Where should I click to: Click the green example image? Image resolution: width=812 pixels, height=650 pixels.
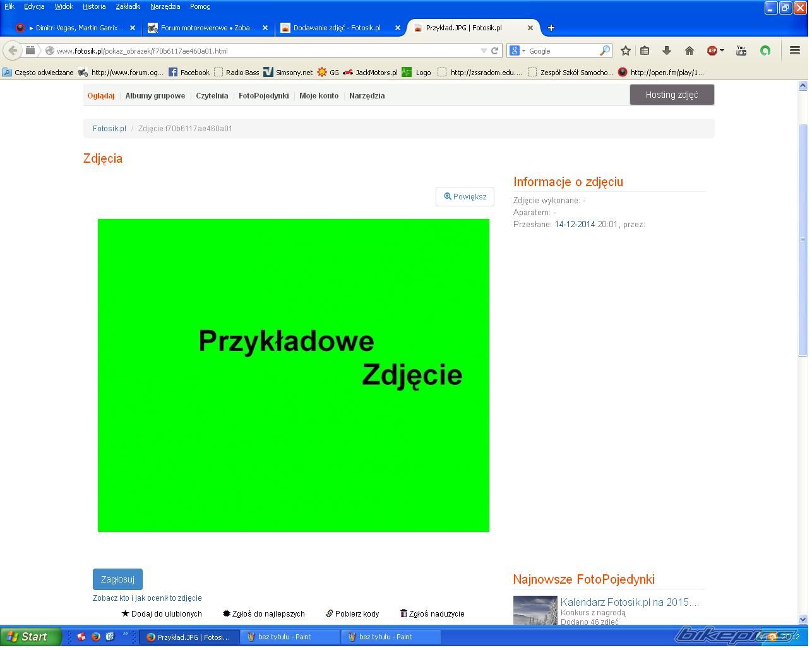pyautogui.click(x=293, y=375)
